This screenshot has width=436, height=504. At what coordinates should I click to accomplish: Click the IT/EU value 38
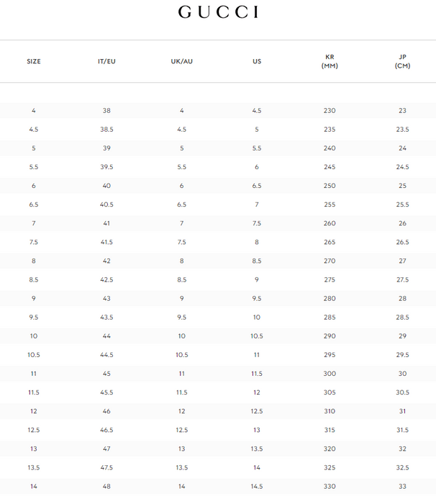click(x=106, y=111)
